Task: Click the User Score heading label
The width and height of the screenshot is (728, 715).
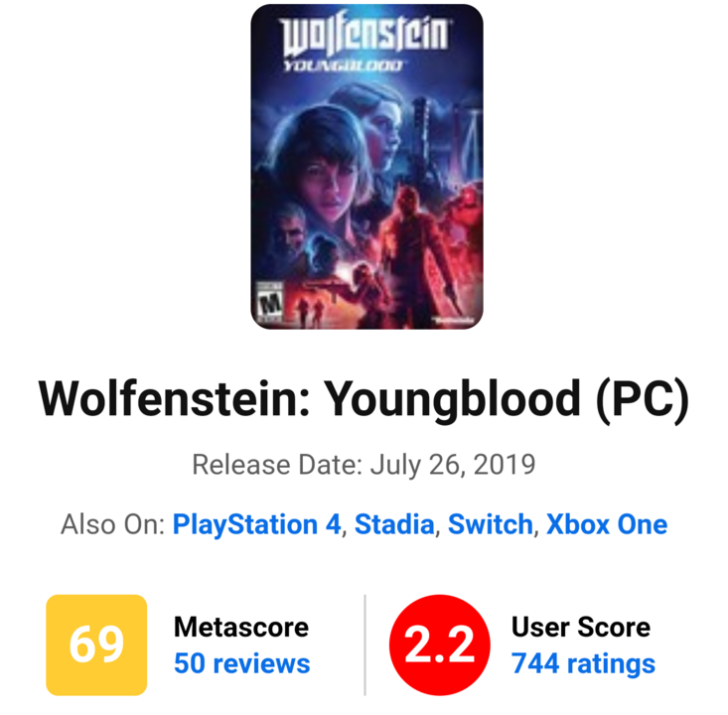Action: coord(581,627)
